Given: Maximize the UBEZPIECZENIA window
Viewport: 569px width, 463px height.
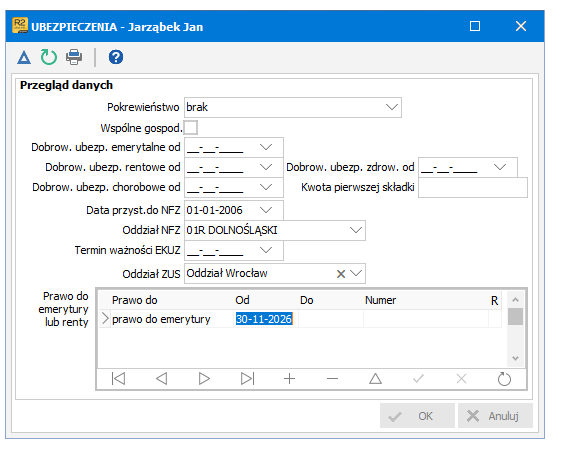Looking at the screenshot, I should [475, 26].
